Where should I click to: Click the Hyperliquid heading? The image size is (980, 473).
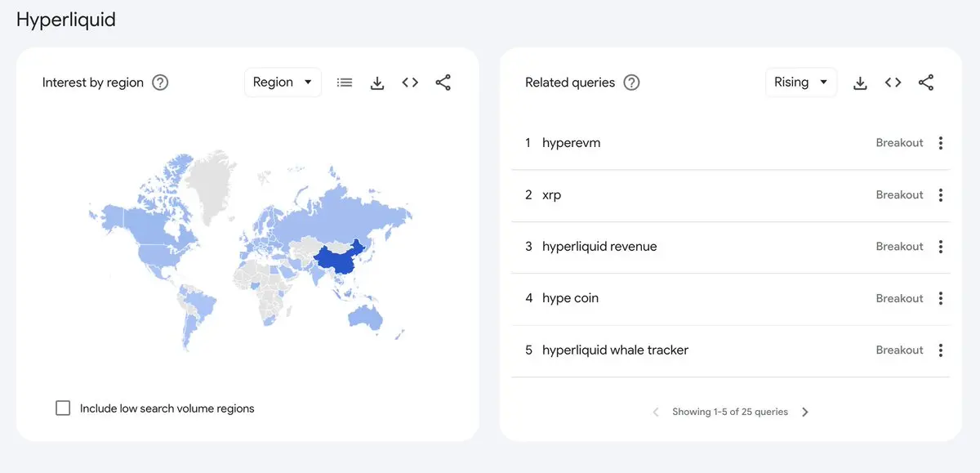coord(66,20)
